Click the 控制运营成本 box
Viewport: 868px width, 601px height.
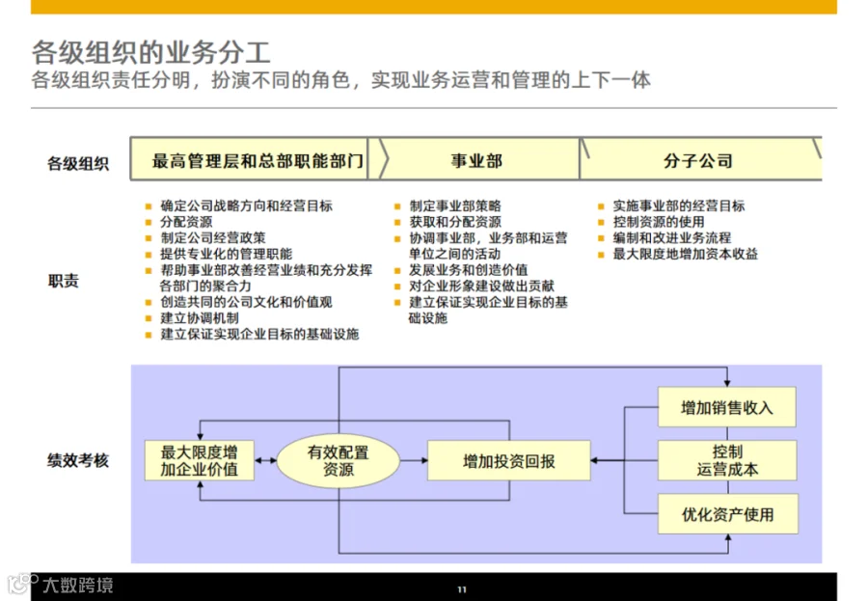[x=727, y=460]
